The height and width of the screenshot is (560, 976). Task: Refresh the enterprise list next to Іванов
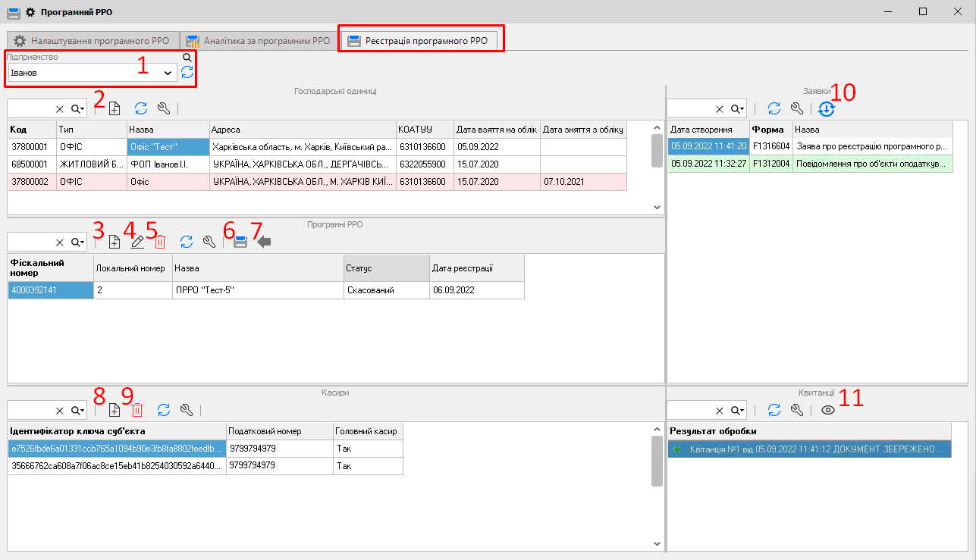tap(187, 73)
